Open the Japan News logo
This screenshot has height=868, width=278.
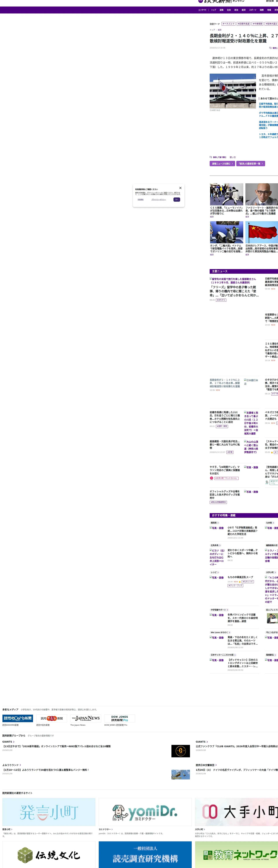pos(86,718)
